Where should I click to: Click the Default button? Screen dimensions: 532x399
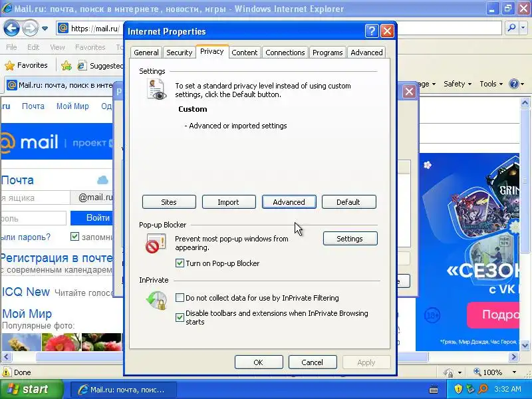click(x=348, y=202)
